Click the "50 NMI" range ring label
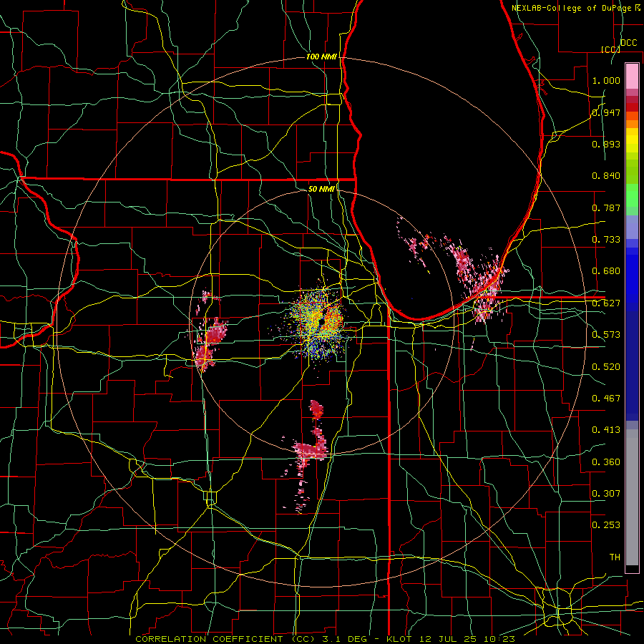644x644 pixels. (x=321, y=189)
